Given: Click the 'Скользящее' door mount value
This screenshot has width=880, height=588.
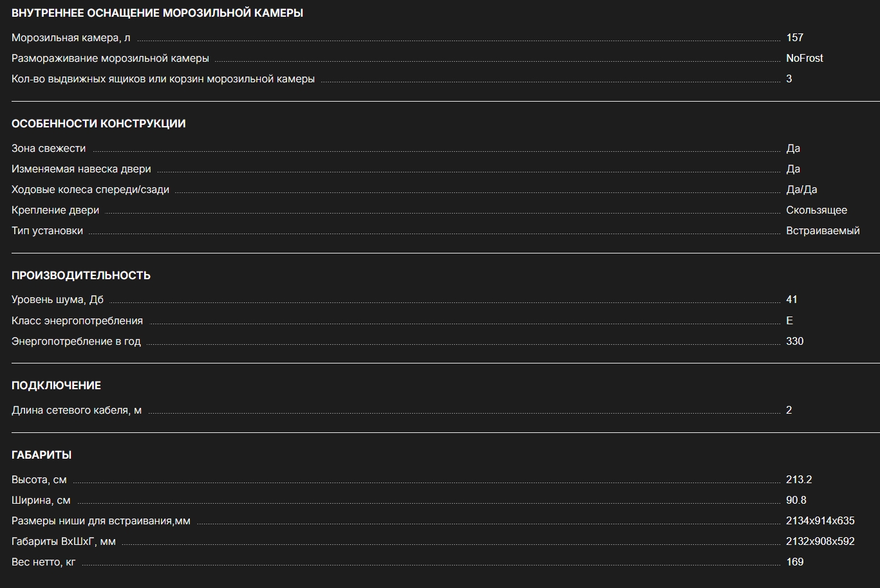Looking at the screenshot, I should [816, 210].
